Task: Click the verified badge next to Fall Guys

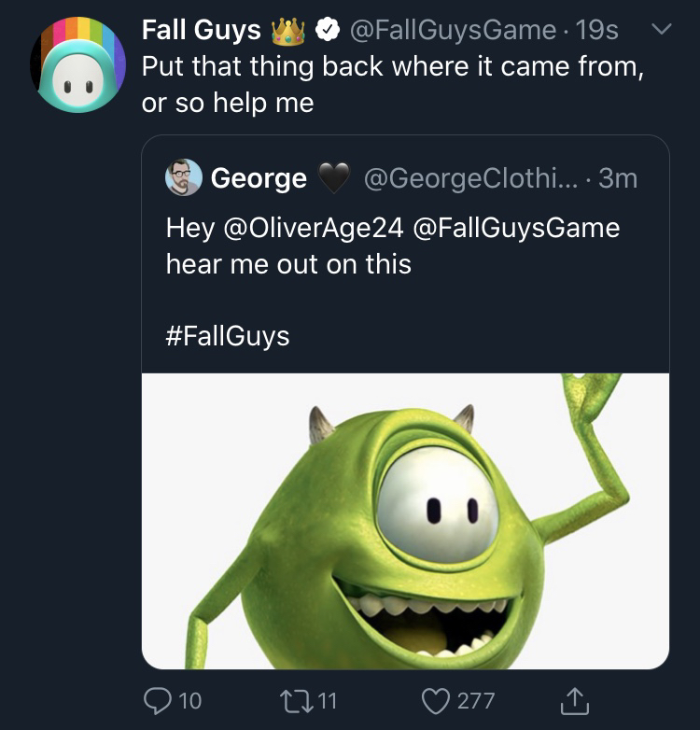Action: (x=325, y=31)
